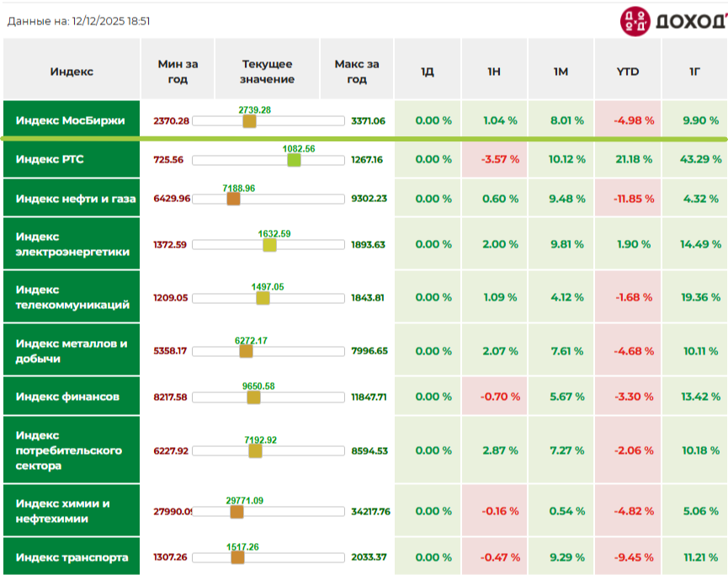
Task: Open Индекс нефти и газа
Action: click(x=72, y=199)
